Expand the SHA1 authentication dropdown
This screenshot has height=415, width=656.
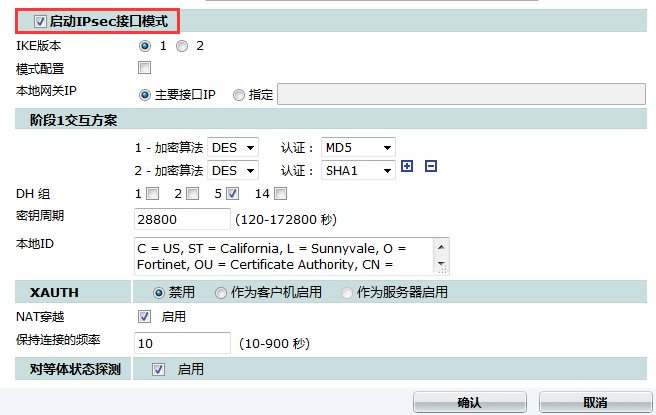[358, 170]
